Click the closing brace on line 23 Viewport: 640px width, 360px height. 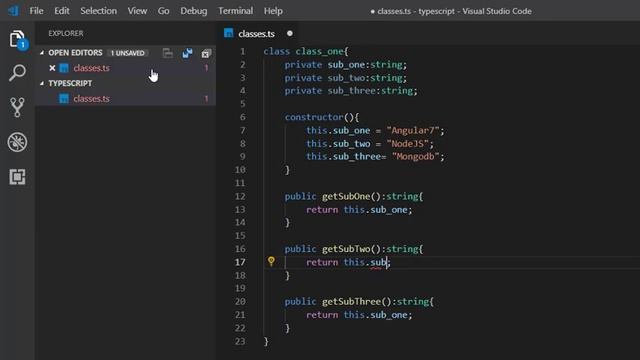click(266, 341)
